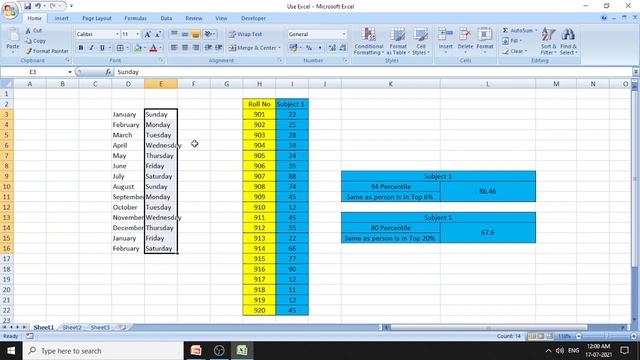Switch to Page Layout tab

[97, 18]
